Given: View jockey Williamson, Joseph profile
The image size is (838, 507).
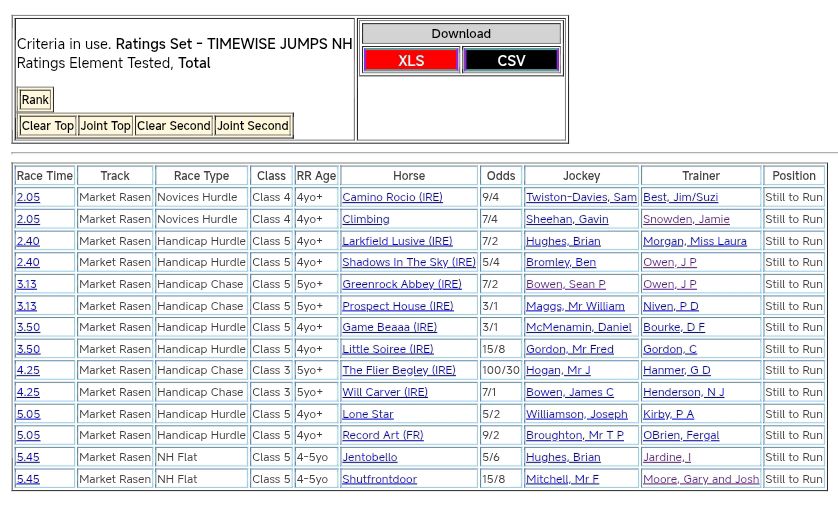Looking at the screenshot, I should click(577, 415).
